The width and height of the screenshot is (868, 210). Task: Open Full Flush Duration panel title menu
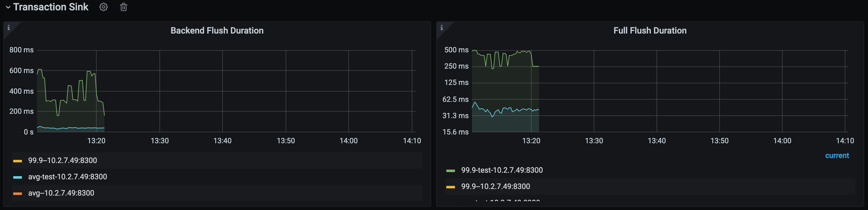[x=650, y=31]
